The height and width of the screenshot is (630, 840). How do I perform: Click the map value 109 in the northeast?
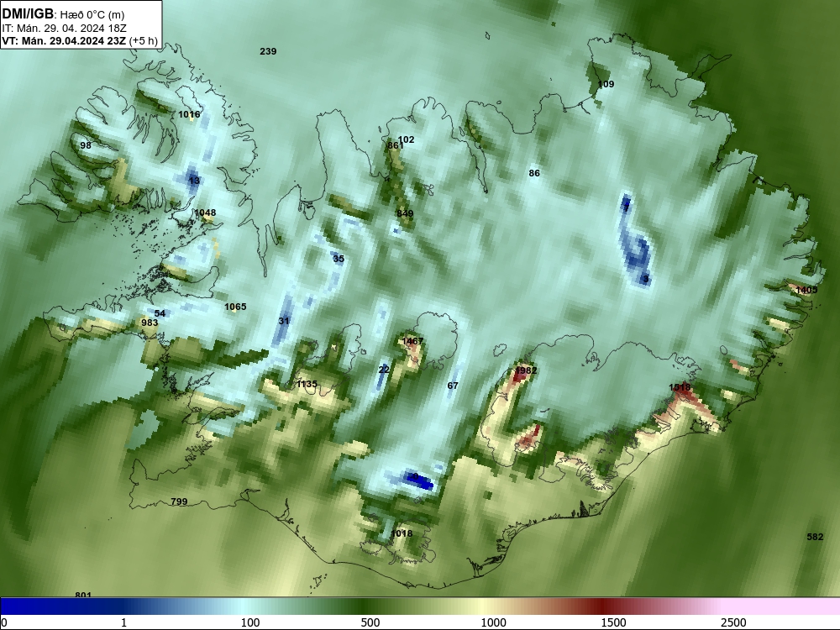(606, 84)
